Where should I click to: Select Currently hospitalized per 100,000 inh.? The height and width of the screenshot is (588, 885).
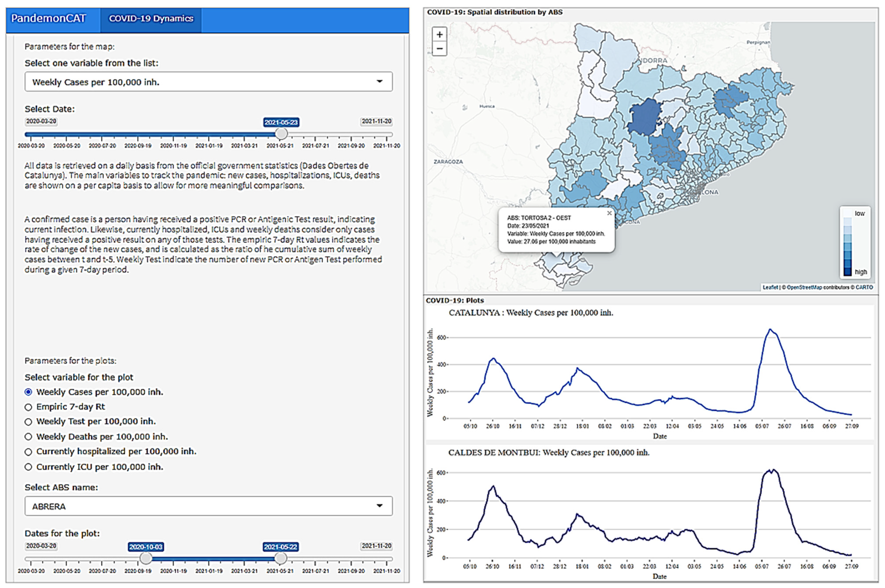coord(28,452)
